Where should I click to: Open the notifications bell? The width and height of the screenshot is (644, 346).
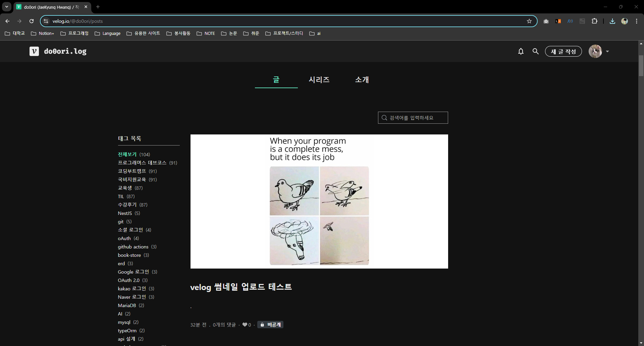pyautogui.click(x=521, y=51)
